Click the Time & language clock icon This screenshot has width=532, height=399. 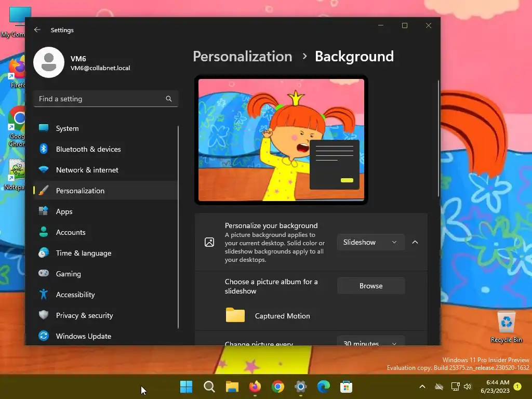(44, 253)
